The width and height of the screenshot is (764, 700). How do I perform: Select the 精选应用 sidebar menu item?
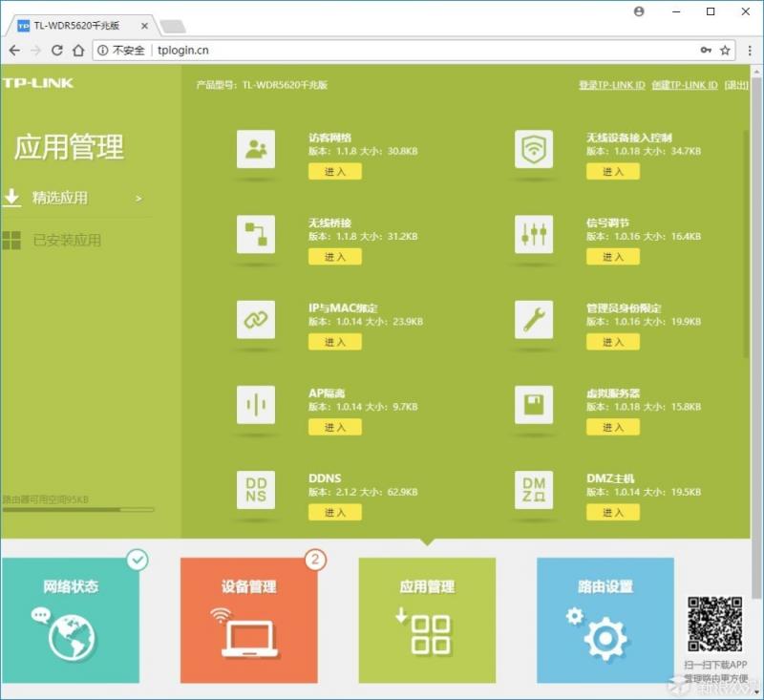point(77,198)
